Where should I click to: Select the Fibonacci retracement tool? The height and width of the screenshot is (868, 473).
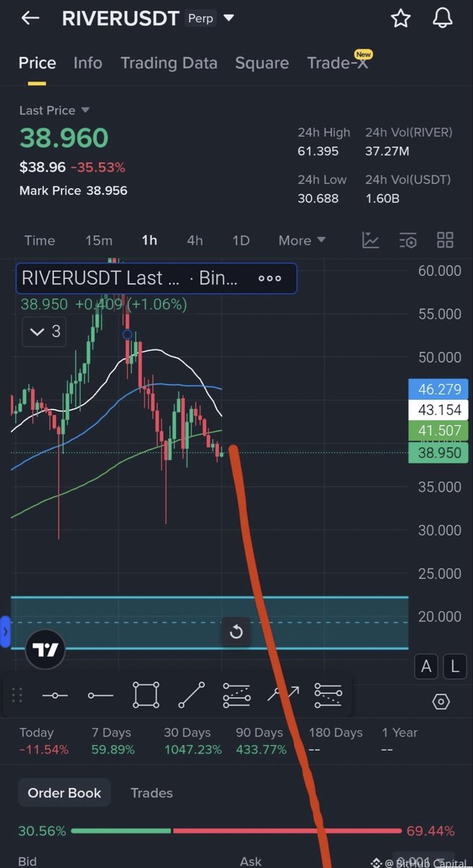tap(236, 695)
